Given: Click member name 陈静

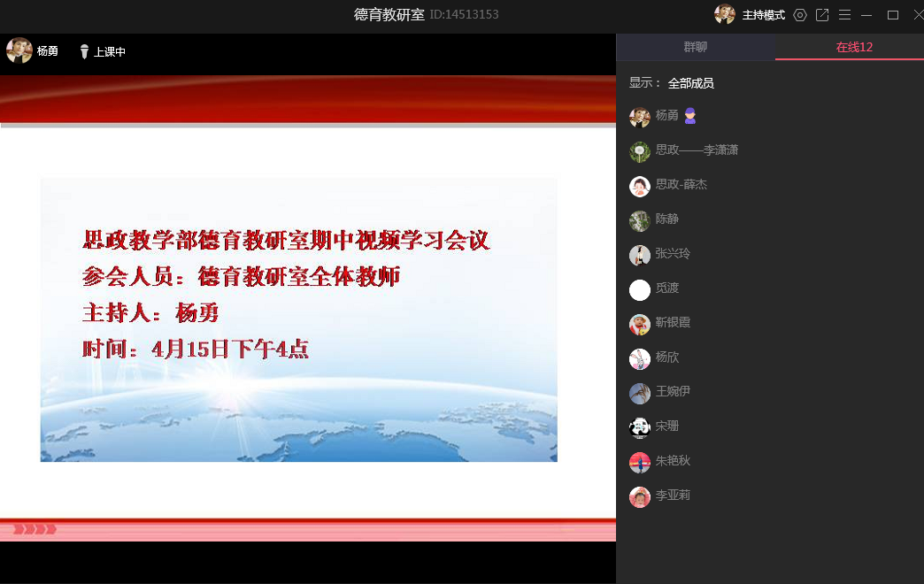Looking at the screenshot, I should point(667,219).
